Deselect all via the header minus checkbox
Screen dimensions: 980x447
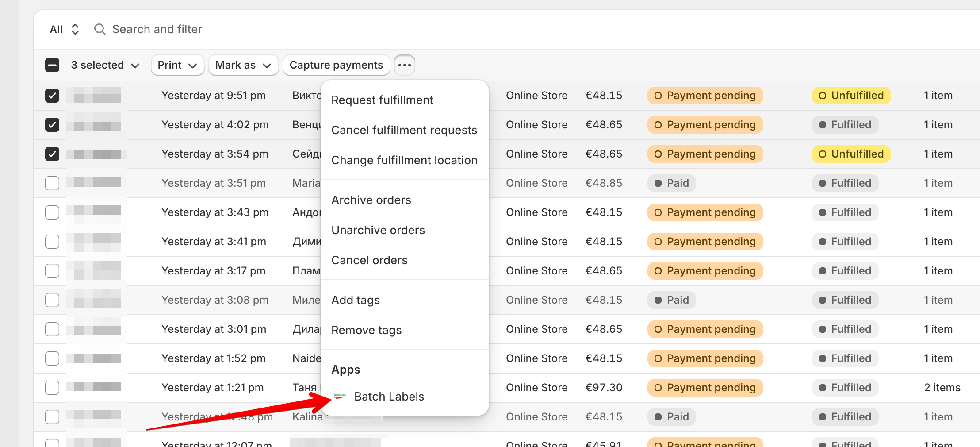tap(52, 65)
